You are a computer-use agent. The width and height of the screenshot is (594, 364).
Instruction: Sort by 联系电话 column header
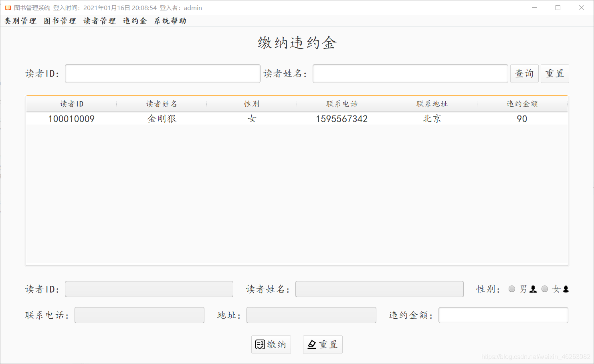(342, 104)
